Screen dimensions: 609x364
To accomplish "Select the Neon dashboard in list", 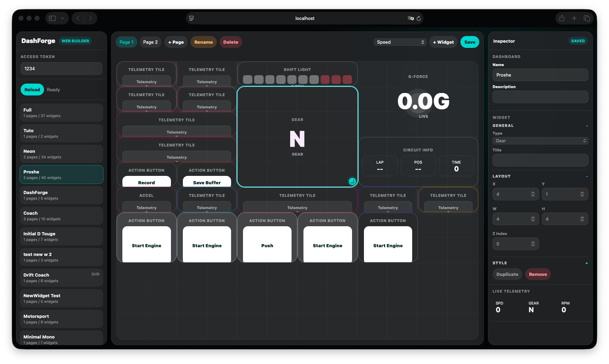I will pyautogui.click(x=62, y=154).
